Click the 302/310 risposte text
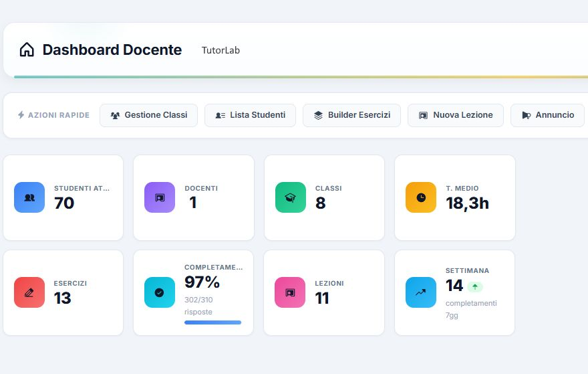This screenshot has width=588, height=374. 198,306
